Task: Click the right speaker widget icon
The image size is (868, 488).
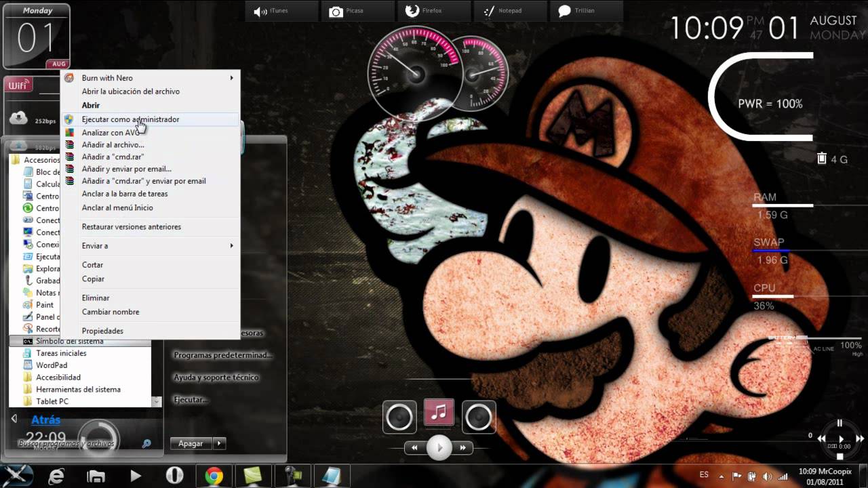Action: pyautogui.click(x=479, y=416)
